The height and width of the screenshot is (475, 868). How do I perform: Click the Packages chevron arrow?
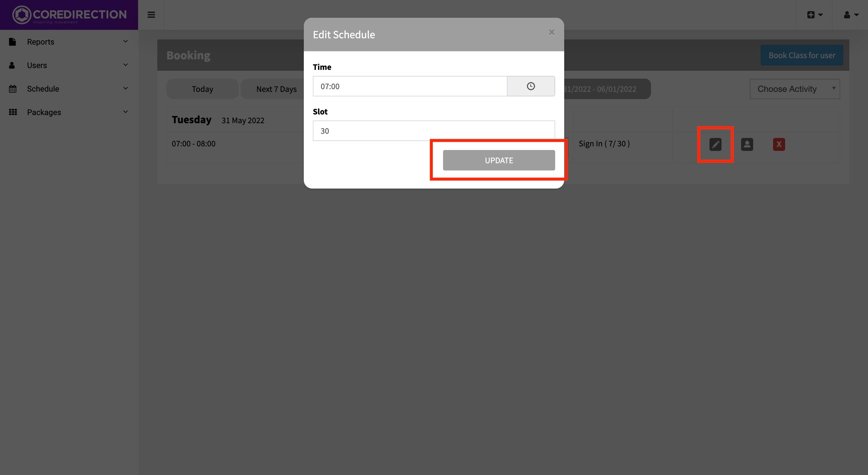[125, 111]
